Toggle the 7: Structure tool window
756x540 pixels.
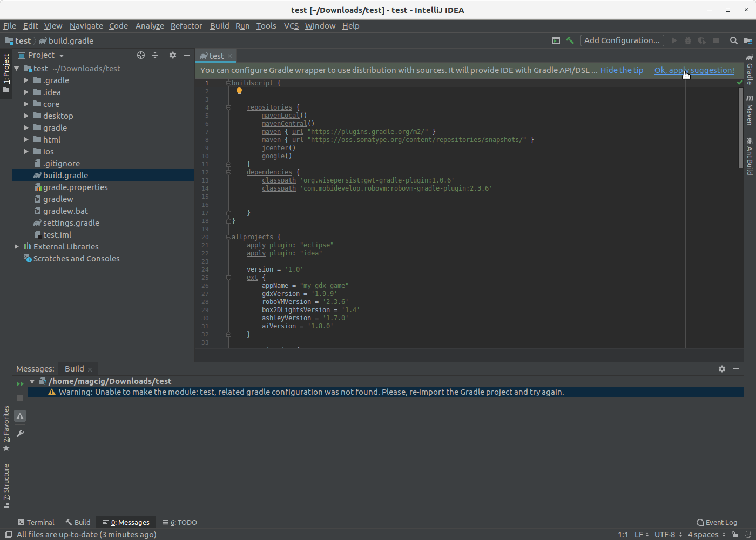pos(6,486)
